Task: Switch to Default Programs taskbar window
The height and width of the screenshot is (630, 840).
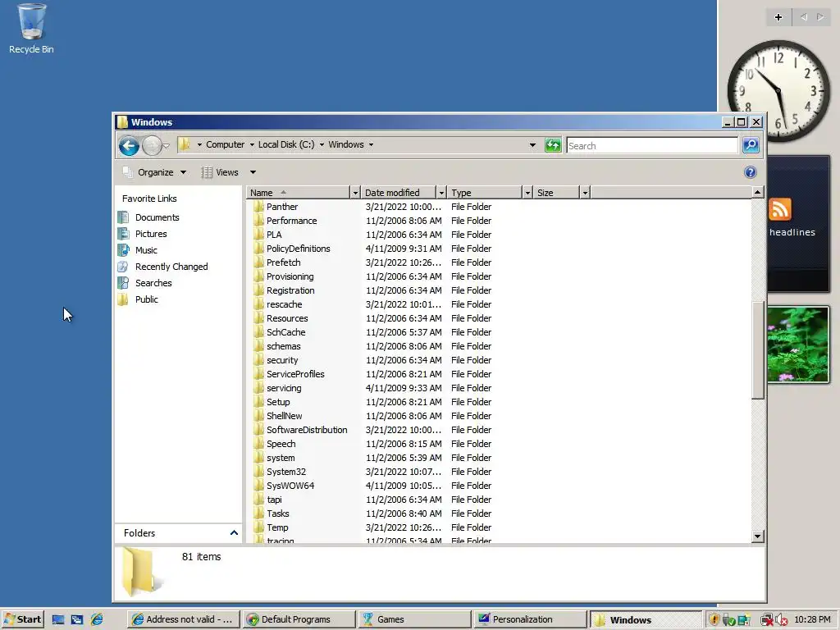Action: coord(299,619)
